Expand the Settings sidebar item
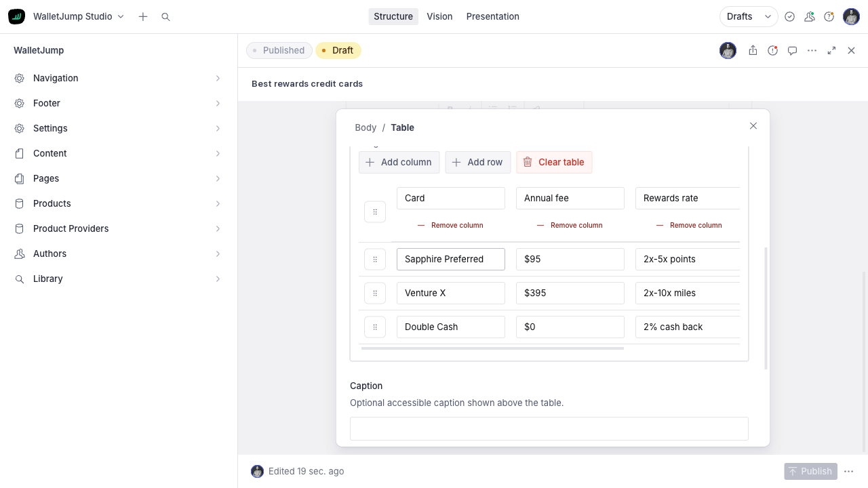This screenshot has height=488, width=868. pyautogui.click(x=119, y=128)
